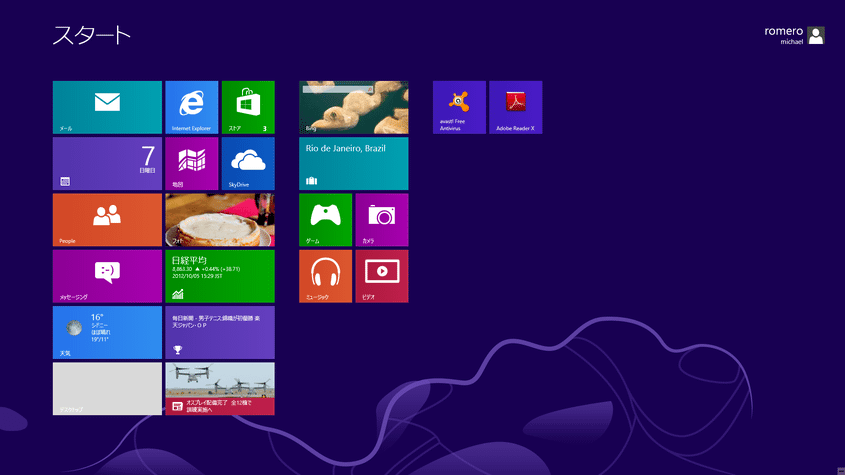
Task: Open the Mail tile
Action: 107,107
